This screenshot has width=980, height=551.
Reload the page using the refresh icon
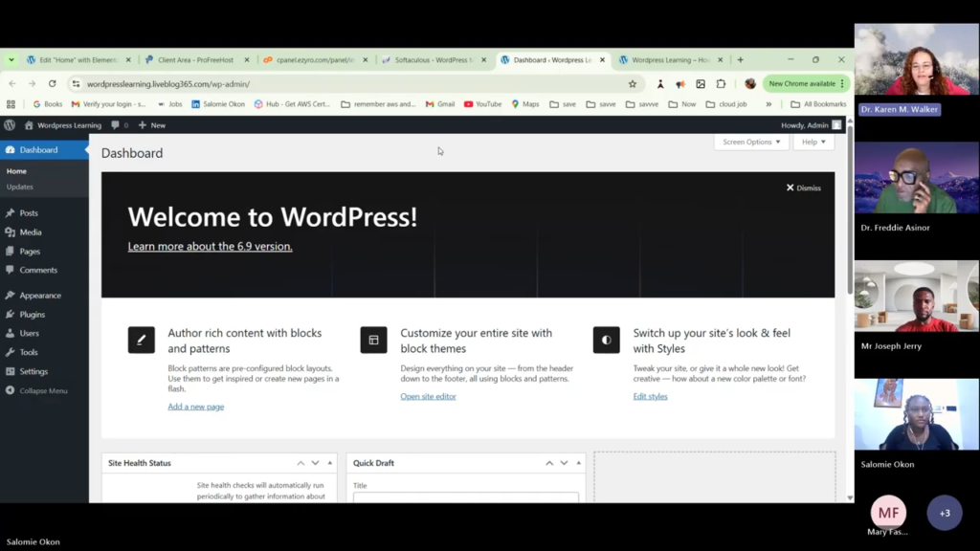click(x=52, y=84)
